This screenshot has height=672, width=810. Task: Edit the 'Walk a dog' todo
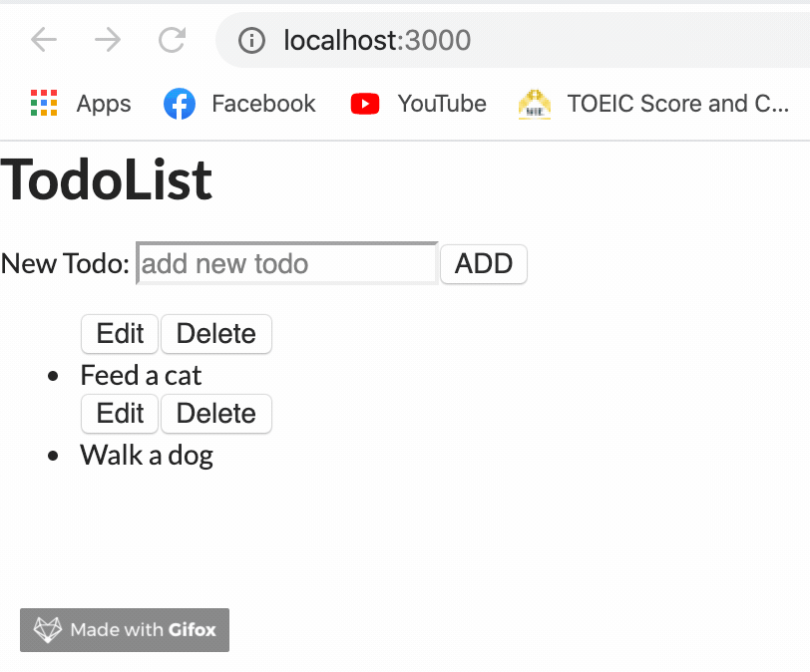(x=119, y=414)
